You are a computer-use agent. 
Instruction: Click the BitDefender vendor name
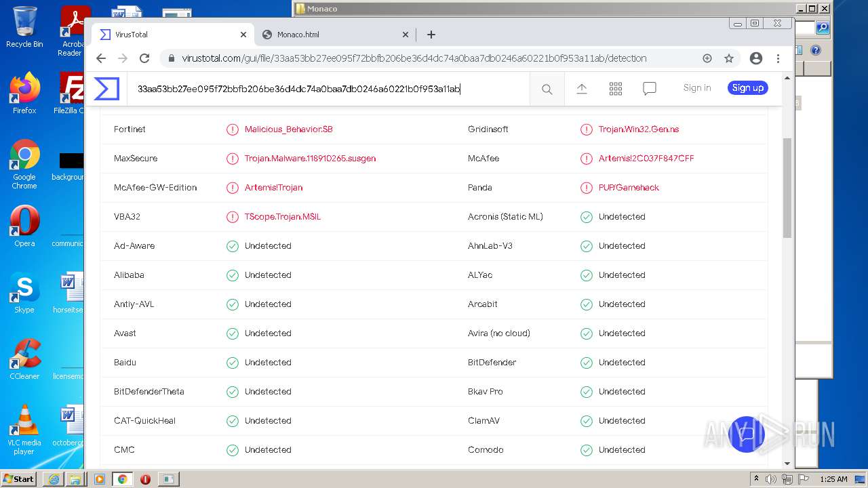point(492,363)
